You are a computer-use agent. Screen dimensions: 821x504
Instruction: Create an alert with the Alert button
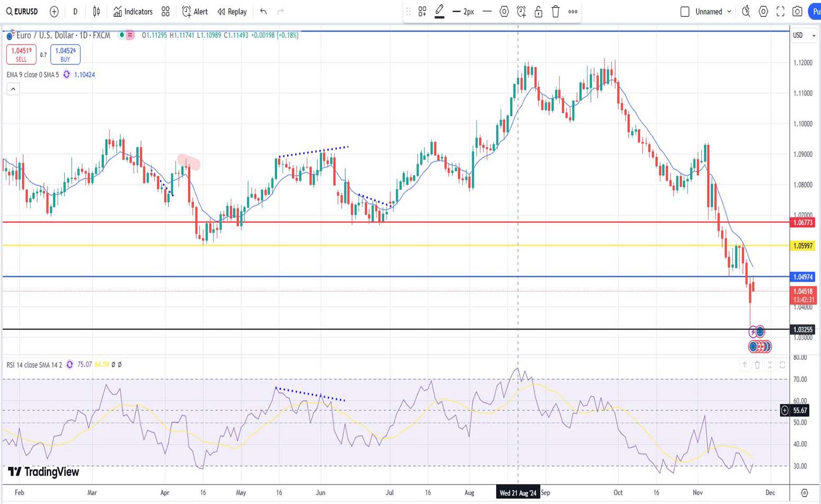pyautogui.click(x=195, y=12)
